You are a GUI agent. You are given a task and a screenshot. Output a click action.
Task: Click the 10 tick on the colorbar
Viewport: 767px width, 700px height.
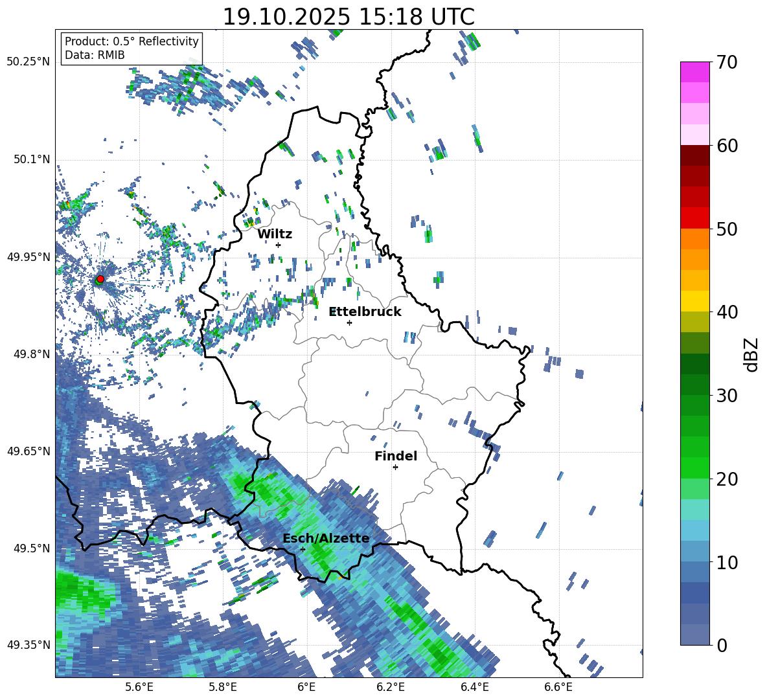[x=727, y=562]
